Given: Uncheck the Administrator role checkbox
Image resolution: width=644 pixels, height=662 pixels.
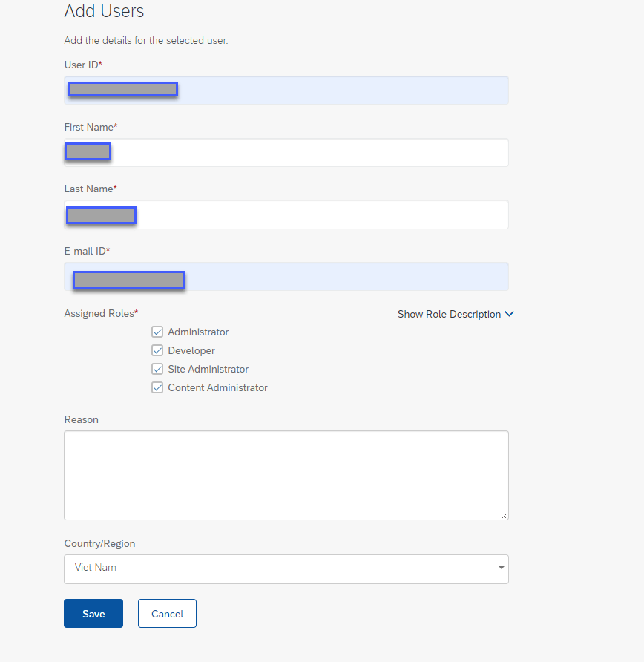Looking at the screenshot, I should [157, 332].
